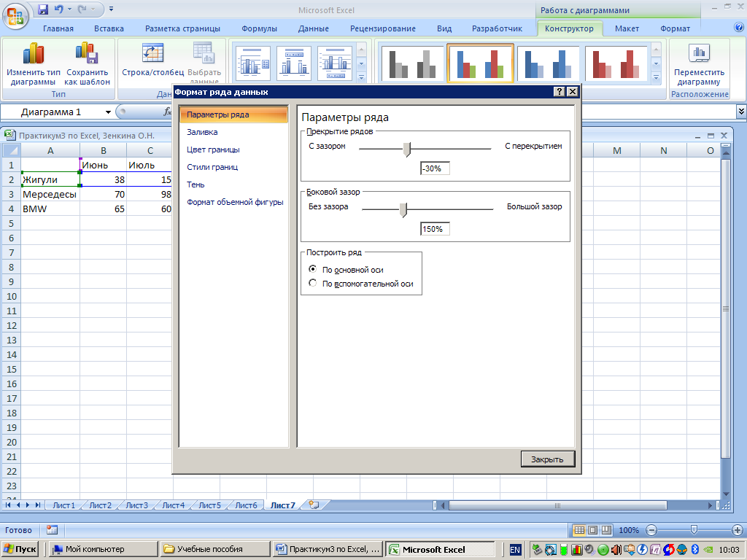The width and height of the screenshot is (747, 560).
Task: Apply the grayscale chart style
Action: tap(412, 63)
